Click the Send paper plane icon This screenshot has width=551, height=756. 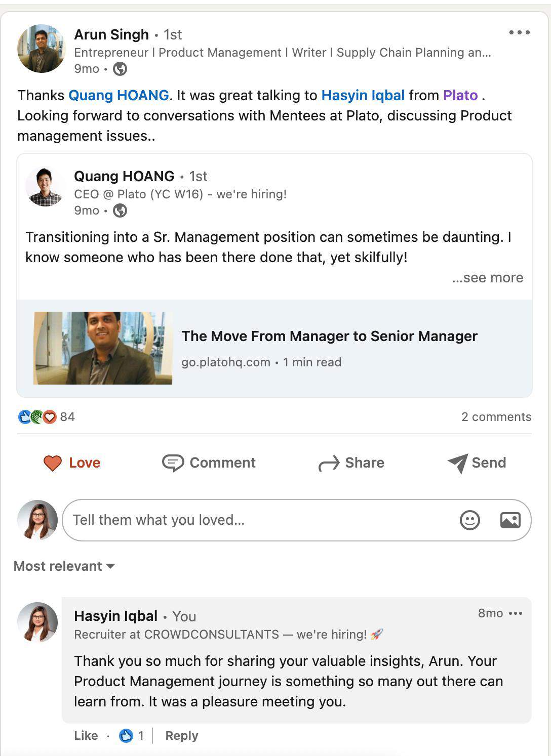point(458,463)
